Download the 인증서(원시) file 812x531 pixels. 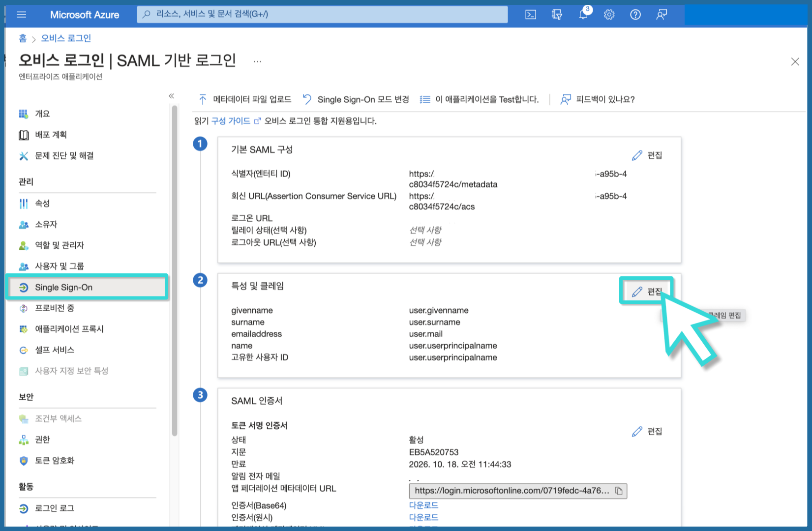[423, 517]
